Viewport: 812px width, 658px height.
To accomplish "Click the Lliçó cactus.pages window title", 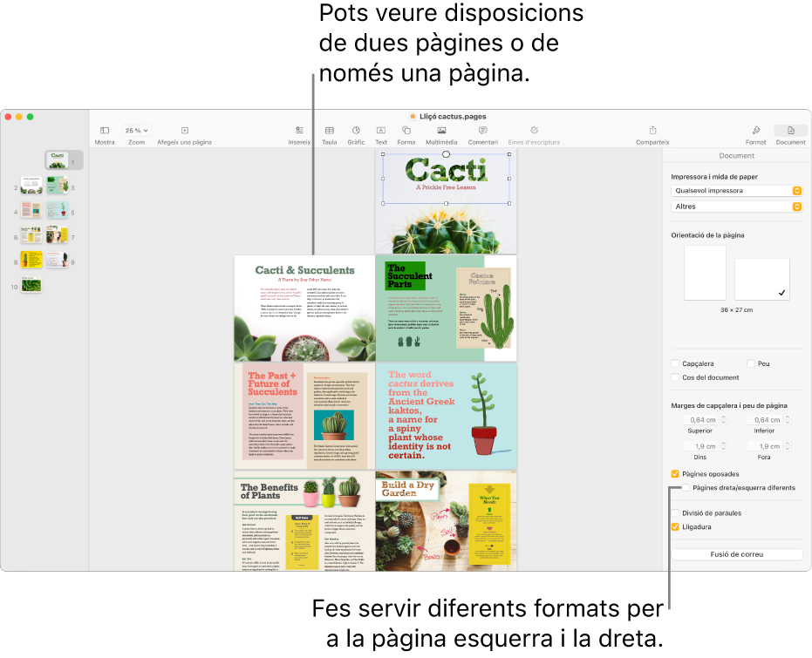I will click(x=452, y=117).
